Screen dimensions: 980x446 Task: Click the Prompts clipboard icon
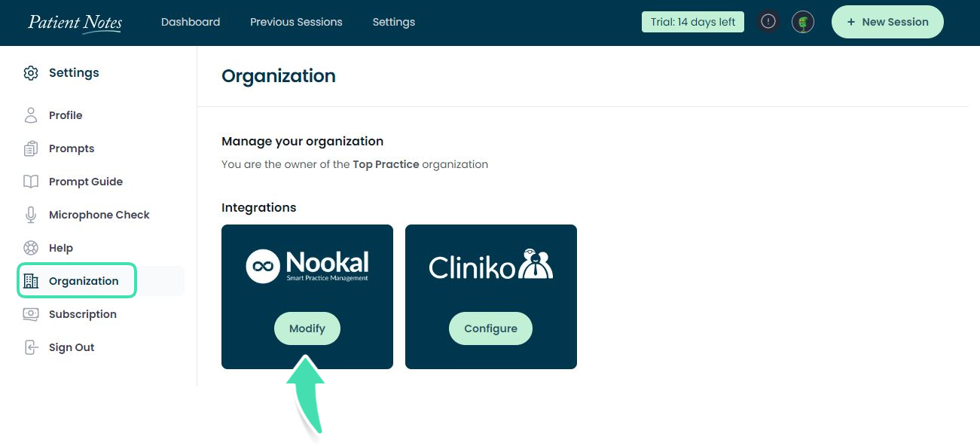point(31,148)
